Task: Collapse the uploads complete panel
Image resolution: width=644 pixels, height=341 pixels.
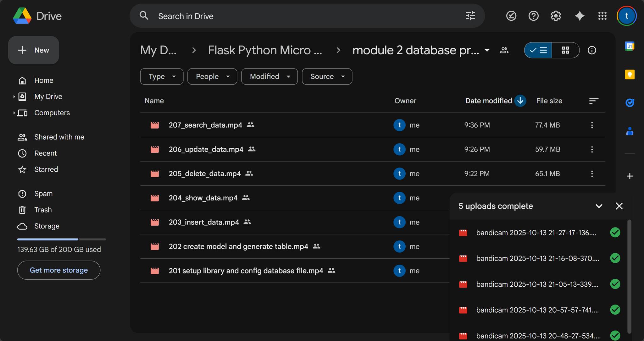Action: pos(599,206)
